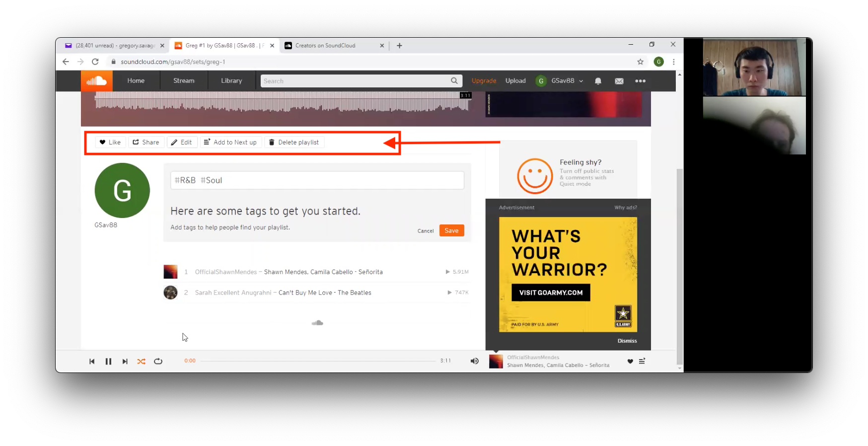Viewport: 868px width, 446px height.
Task: Like the currently playing track
Action: [630, 361]
